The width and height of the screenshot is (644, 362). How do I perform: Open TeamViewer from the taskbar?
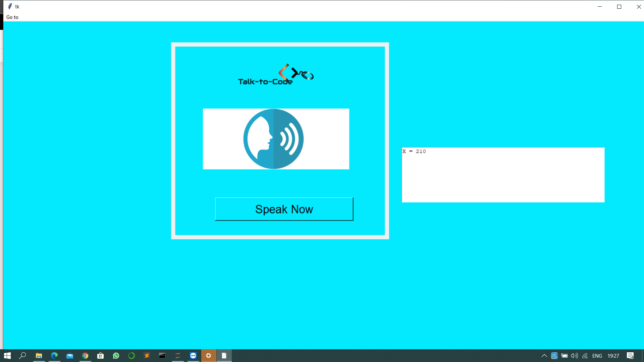pyautogui.click(x=193, y=356)
